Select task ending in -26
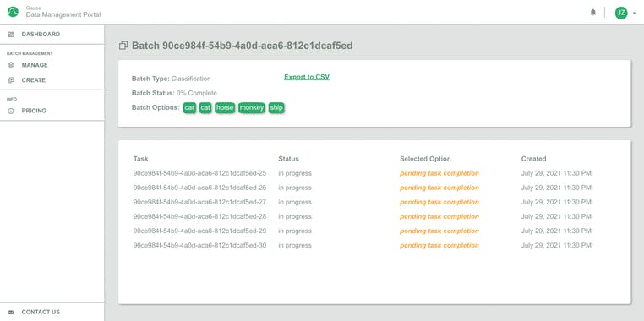The width and height of the screenshot is (644, 321). click(x=199, y=188)
